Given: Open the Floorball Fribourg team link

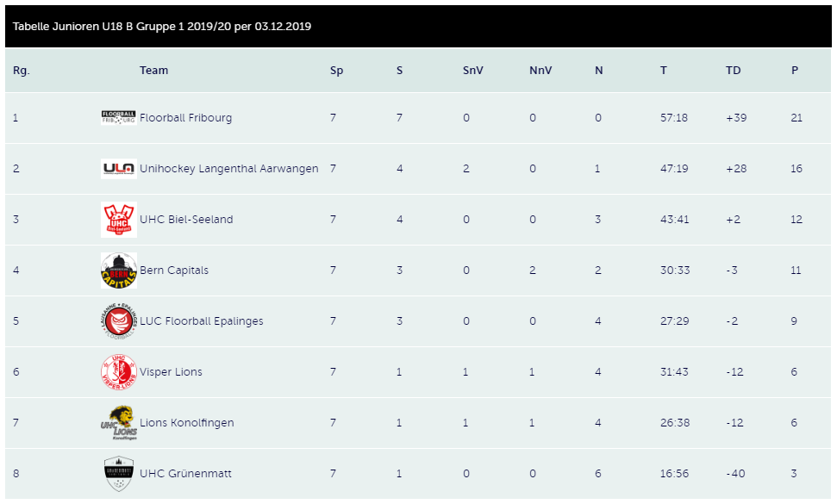Looking at the screenshot, I should coord(186,118).
